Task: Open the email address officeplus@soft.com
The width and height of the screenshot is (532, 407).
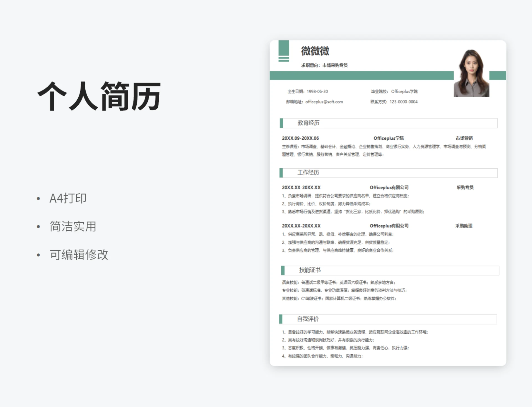Action: [x=324, y=102]
